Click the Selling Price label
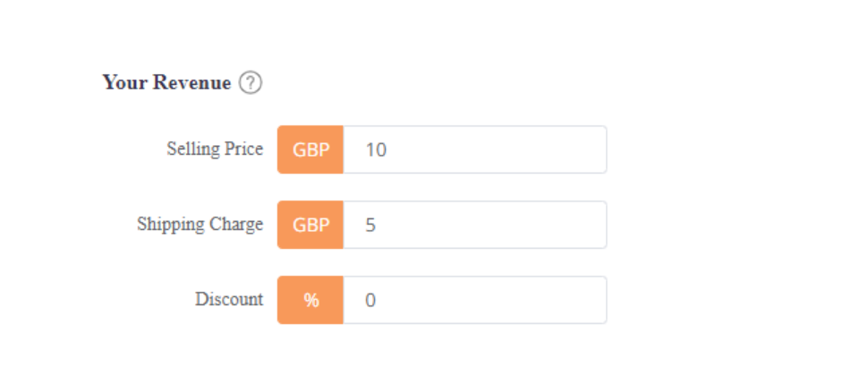 coord(215,149)
